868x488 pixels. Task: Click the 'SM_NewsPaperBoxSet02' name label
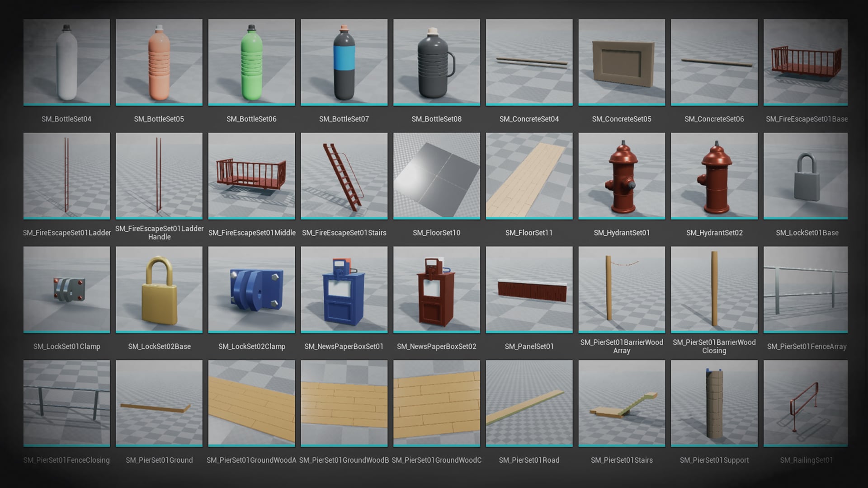pos(437,347)
